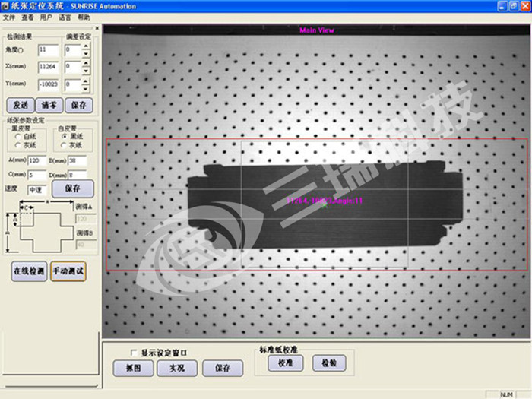Click the NUM status bar indicator
Screen dimensions: 532x399
pos(506,394)
